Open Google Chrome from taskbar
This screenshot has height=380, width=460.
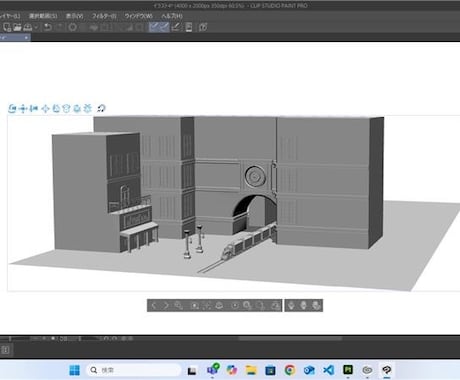[x=290, y=370]
